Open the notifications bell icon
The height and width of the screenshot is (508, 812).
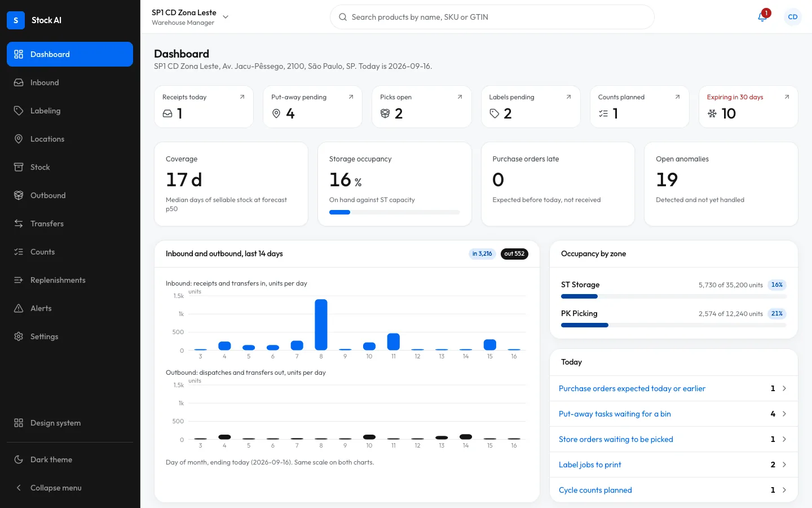[762, 17]
